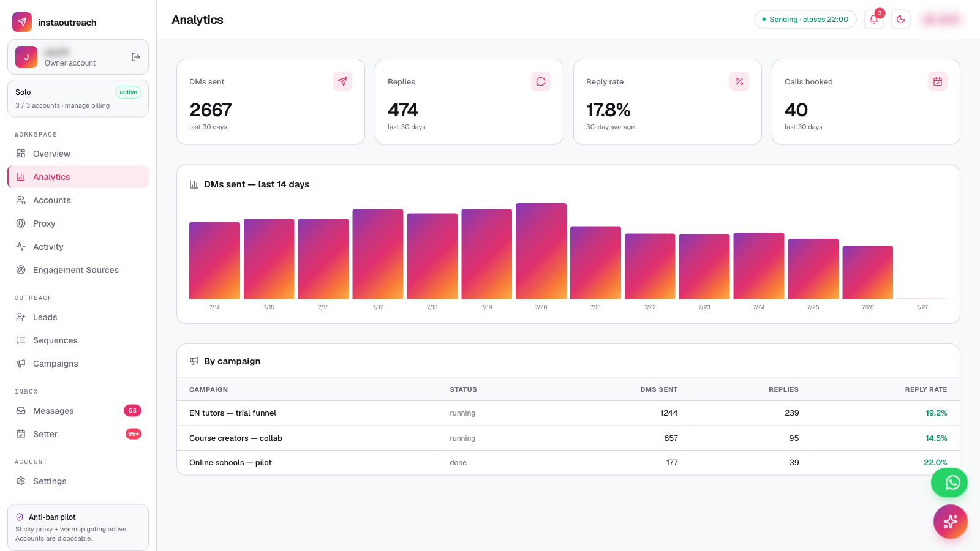Click the Messages inbox tray icon
This screenshot has height=551, width=980.
[x=21, y=411]
